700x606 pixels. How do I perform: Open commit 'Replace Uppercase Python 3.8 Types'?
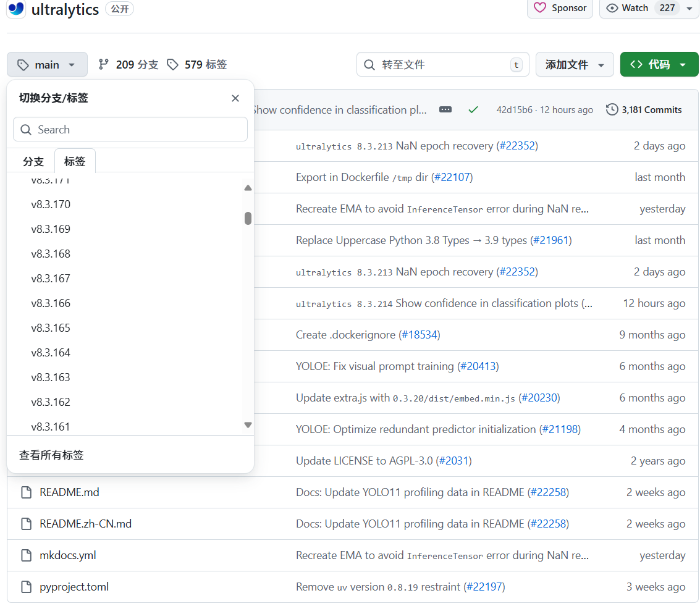[x=411, y=240]
